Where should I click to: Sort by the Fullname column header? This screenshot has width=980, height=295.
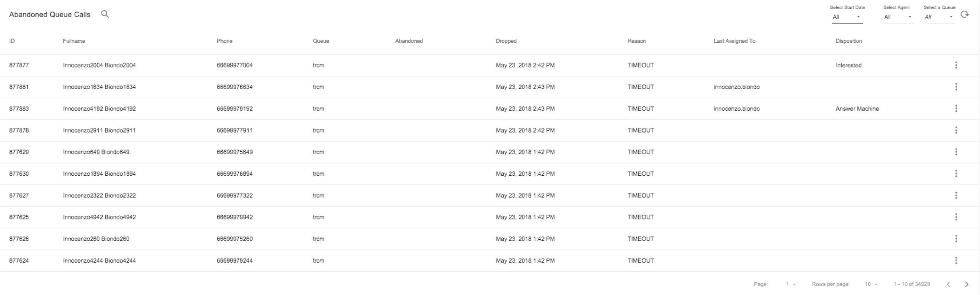coord(74,41)
